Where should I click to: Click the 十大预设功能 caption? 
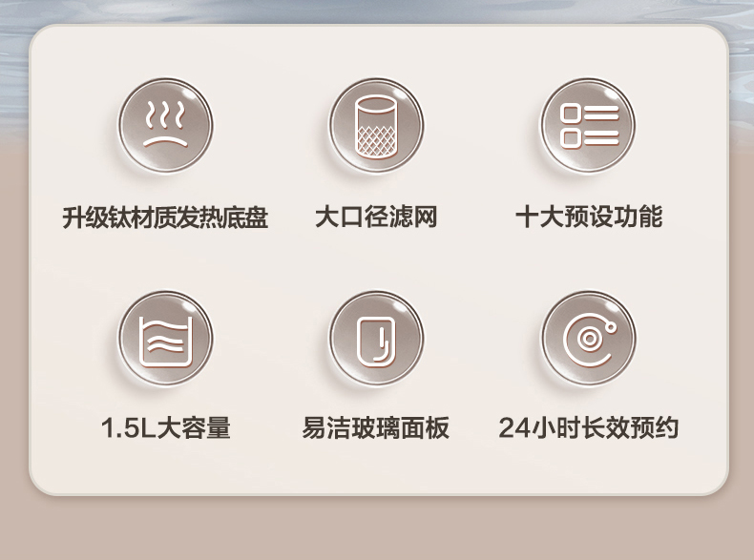click(x=589, y=217)
